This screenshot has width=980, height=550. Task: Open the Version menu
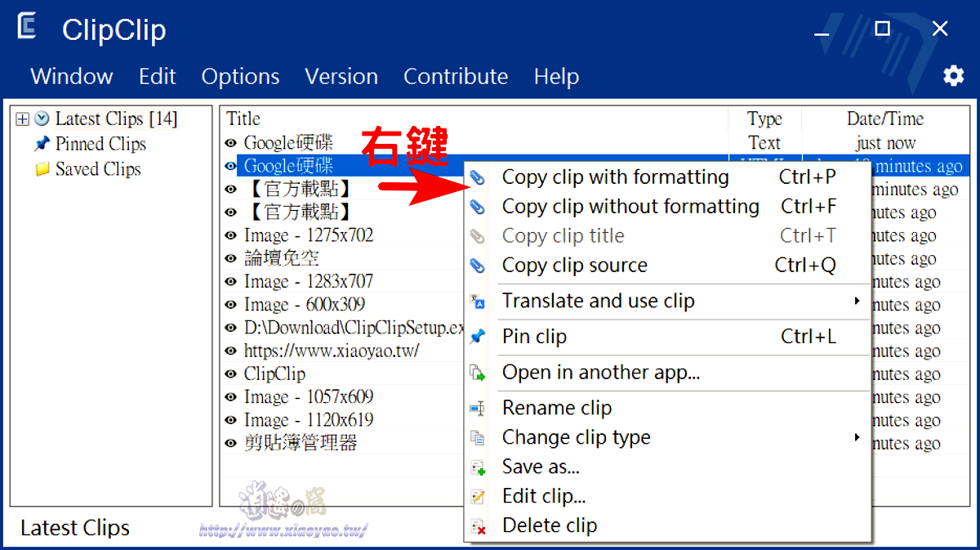point(341,77)
